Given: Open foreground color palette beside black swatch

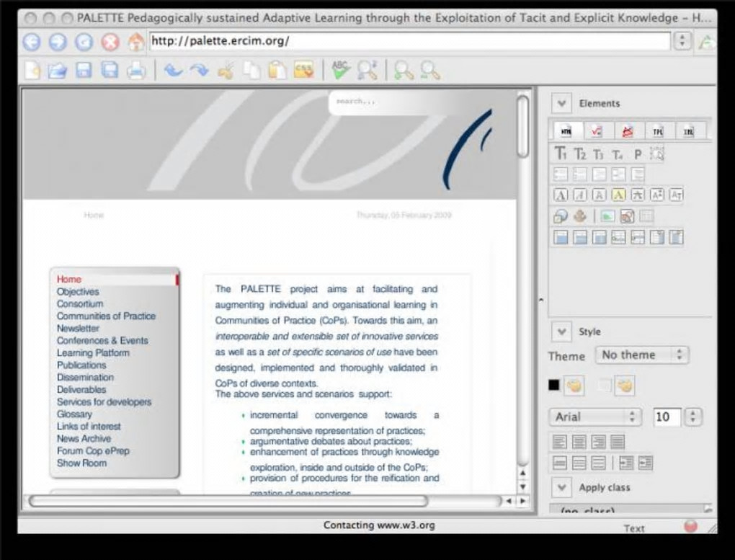Looking at the screenshot, I should pyautogui.click(x=574, y=386).
